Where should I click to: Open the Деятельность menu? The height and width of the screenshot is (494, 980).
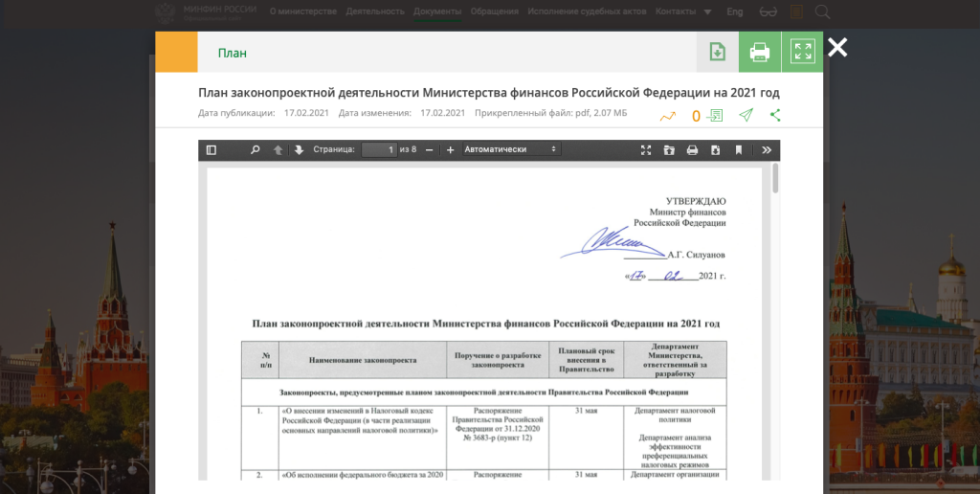375,11
